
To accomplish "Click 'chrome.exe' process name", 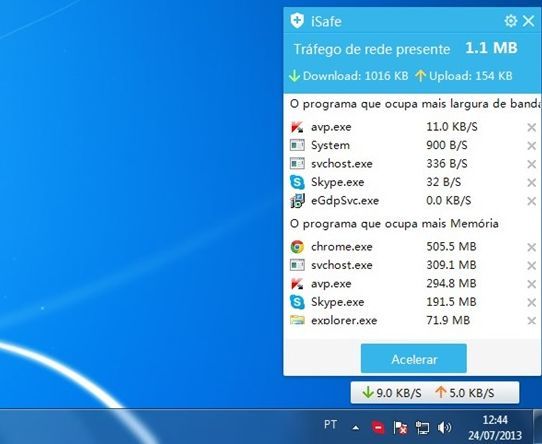I will (342, 247).
